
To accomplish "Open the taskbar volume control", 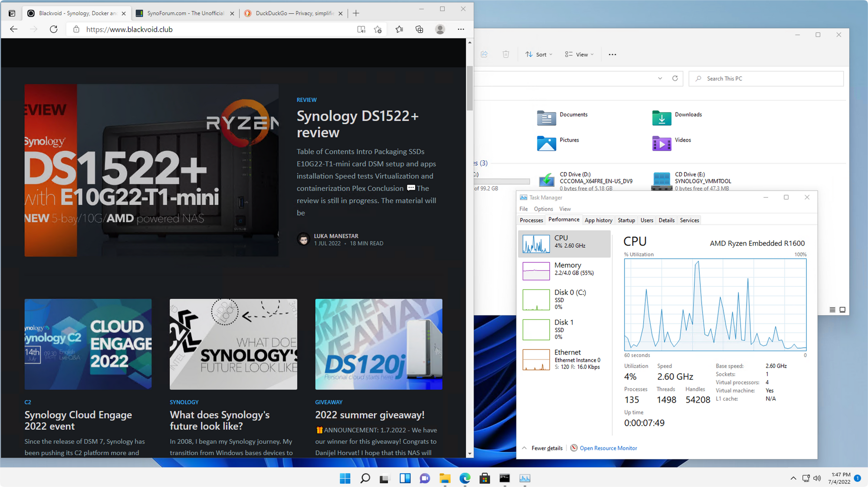I will point(817,478).
